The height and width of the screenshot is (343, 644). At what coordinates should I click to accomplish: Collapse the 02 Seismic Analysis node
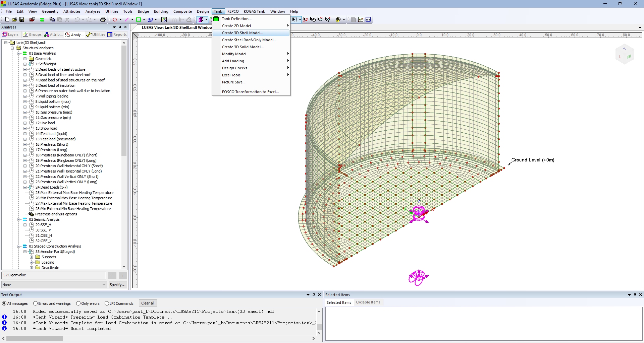click(x=19, y=219)
